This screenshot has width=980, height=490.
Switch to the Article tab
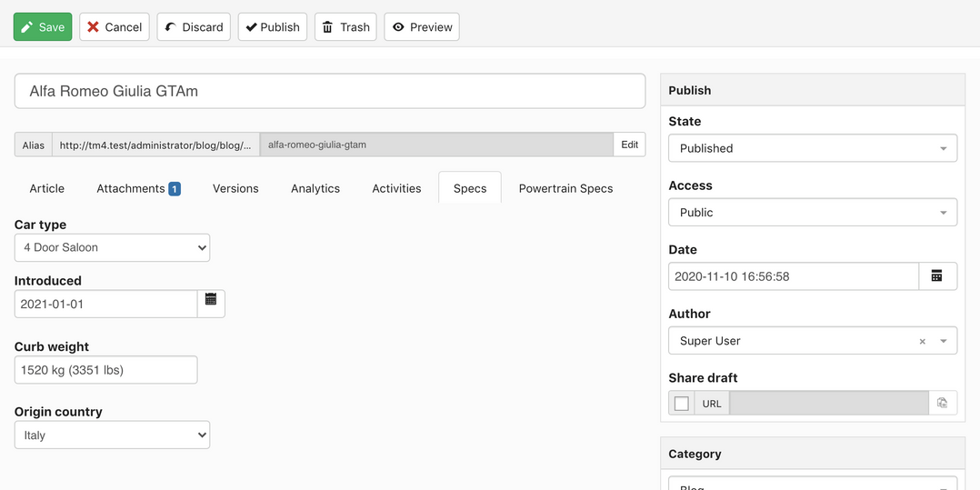point(47,188)
